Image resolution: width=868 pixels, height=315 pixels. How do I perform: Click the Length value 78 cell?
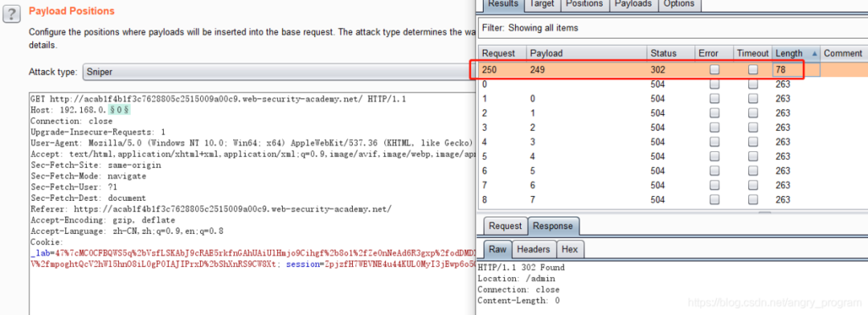click(796, 70)
